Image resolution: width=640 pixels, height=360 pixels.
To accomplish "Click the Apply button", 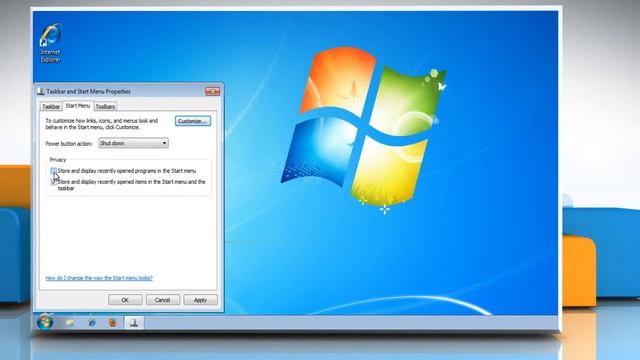I will pyautogui.click(x=200, y=300).
